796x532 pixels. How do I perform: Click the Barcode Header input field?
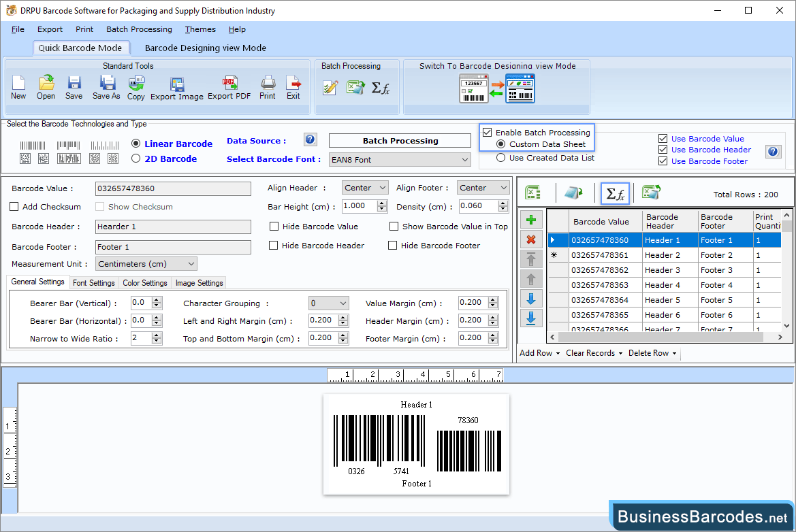(x=173, y=227)
